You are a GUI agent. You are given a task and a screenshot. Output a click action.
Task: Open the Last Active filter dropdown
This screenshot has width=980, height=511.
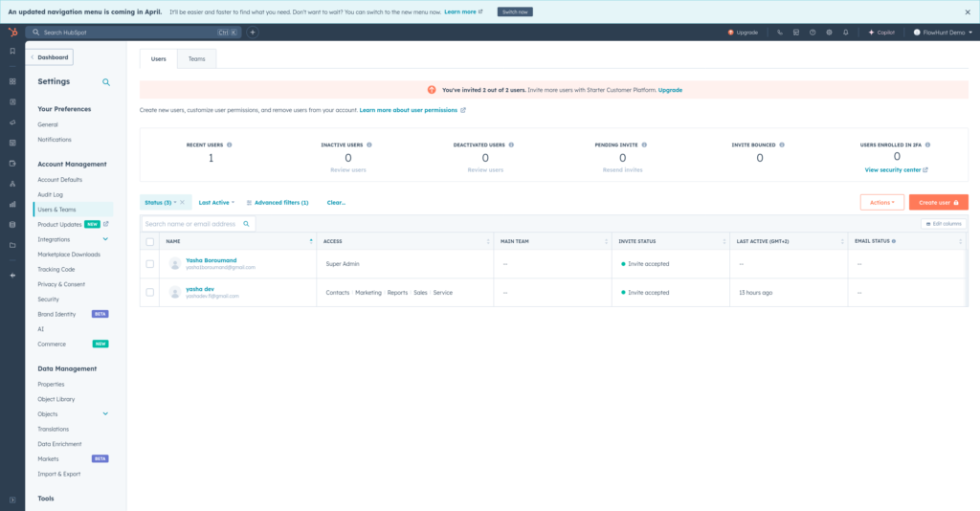point(216,203)
